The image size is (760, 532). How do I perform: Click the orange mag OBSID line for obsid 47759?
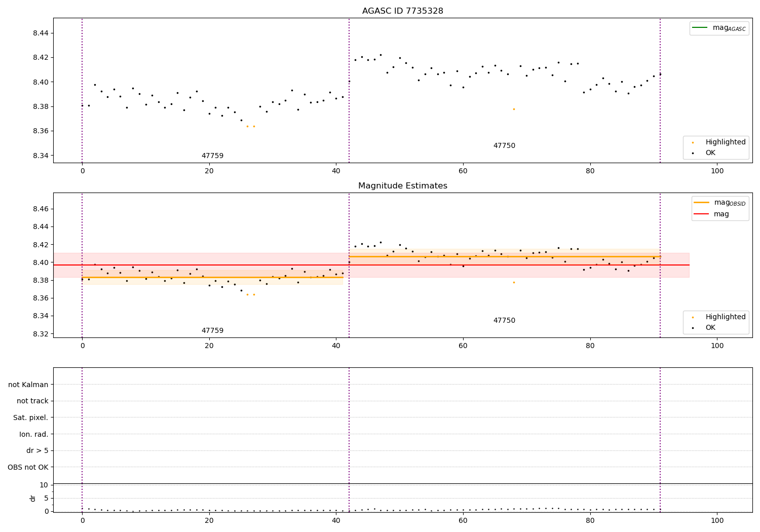click(212, 277)
